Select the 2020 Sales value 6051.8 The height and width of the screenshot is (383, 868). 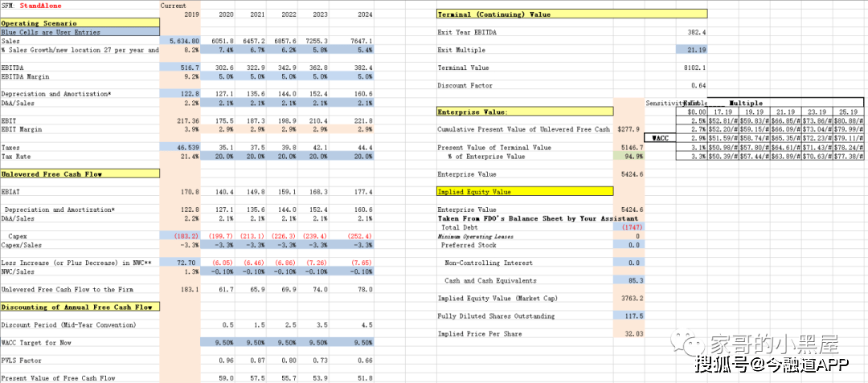(223, 41)
